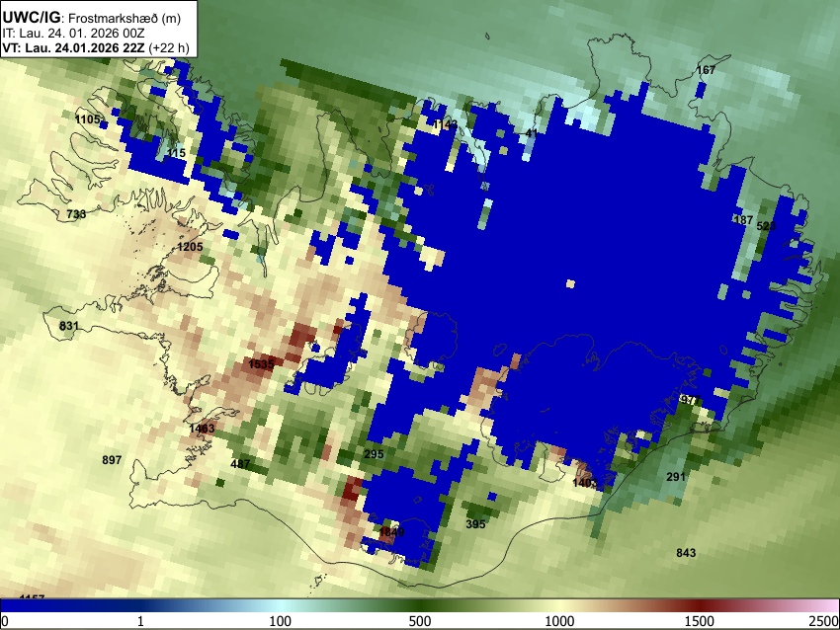Image resolution: width=840 pixels, height=630 pixels.
Task: Click the map value "395"
Action: (475, 524)
